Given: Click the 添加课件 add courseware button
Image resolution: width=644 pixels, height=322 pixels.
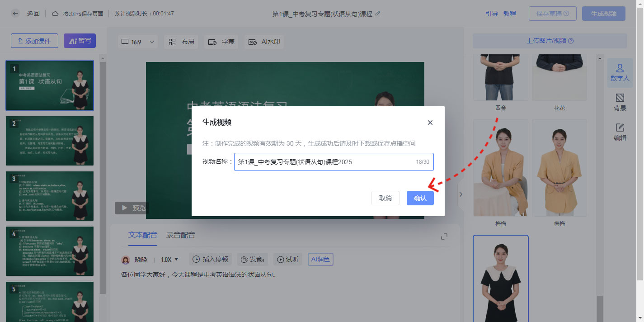Looking at the screenshot, I should tap(34, 40).
